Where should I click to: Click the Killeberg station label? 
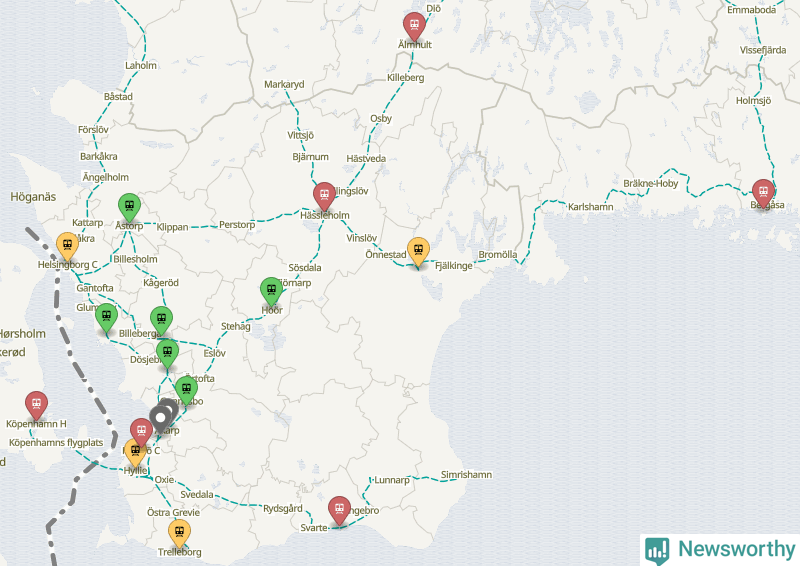click(405, 78)
